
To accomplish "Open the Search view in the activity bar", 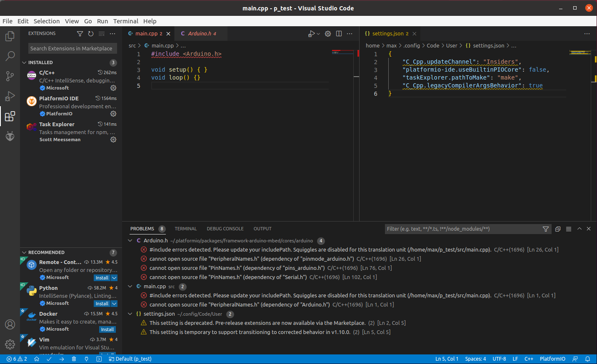I will [10, 56].
